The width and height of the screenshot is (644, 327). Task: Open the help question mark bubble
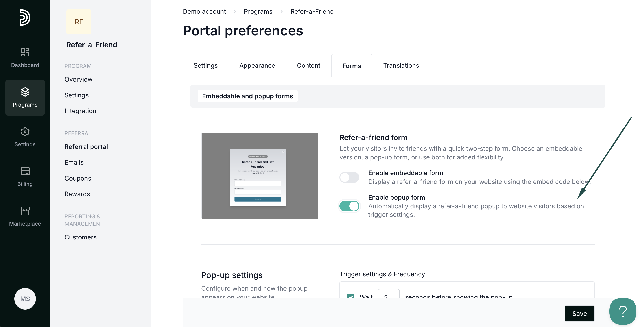click(x=622, y=311)
